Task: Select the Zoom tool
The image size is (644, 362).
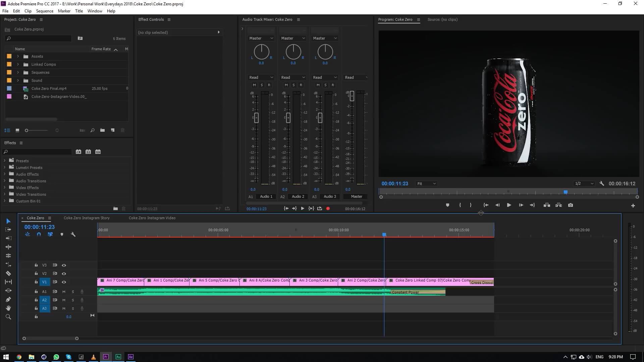Action: 8,316
